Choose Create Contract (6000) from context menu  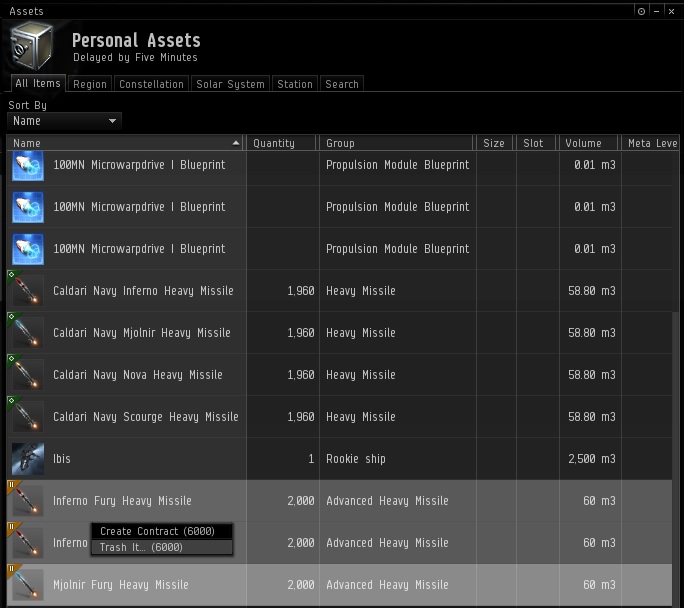(x=162, y=531)
